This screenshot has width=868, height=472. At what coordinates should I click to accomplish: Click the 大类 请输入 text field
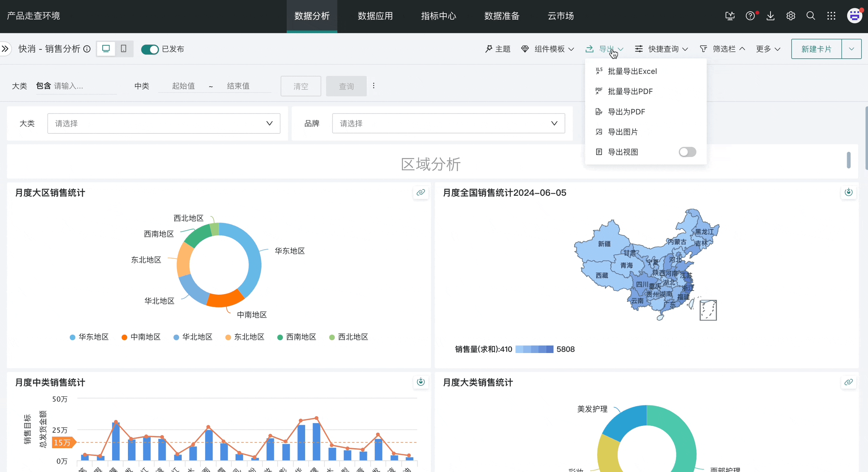click(85, 86)
